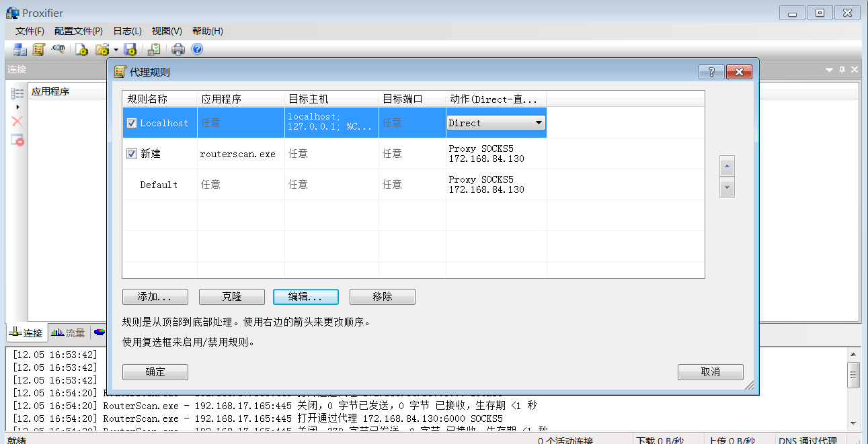Click the traffic chart tab icon

click(58, 332)
